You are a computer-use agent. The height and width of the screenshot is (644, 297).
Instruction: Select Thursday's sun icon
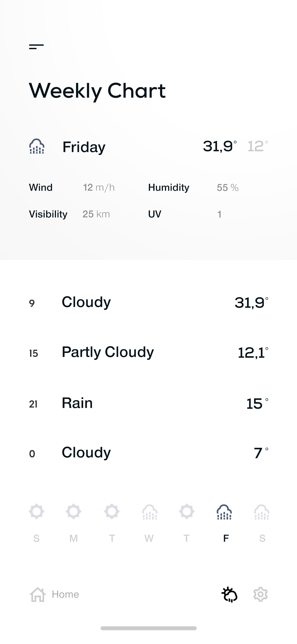tap(187, 511)
